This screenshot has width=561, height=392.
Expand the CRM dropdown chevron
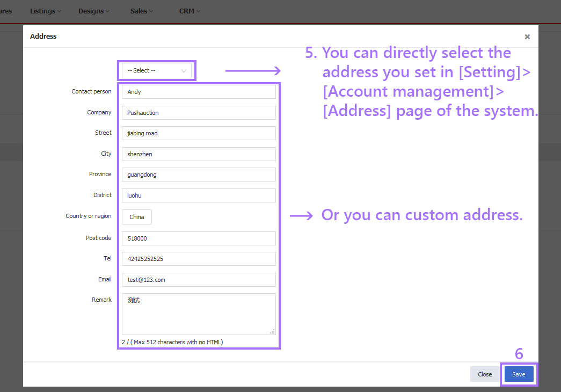pyautogui.click(x=199, y=11)
